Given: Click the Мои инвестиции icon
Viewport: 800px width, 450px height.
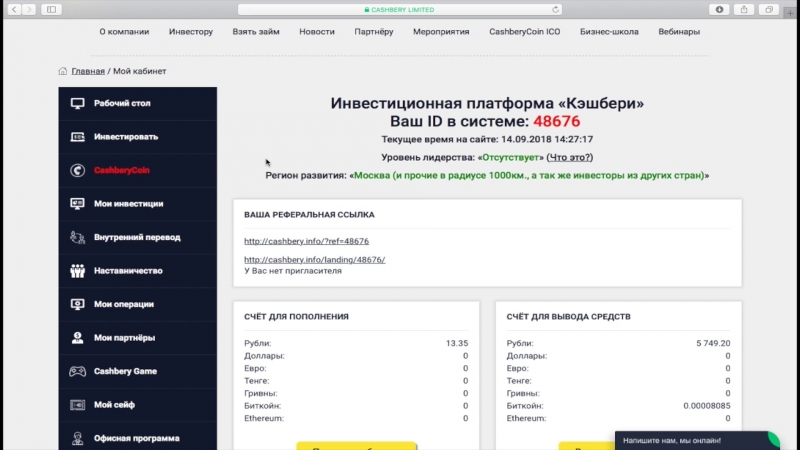Looking at the screenshot, I should [x=78, y=204].
